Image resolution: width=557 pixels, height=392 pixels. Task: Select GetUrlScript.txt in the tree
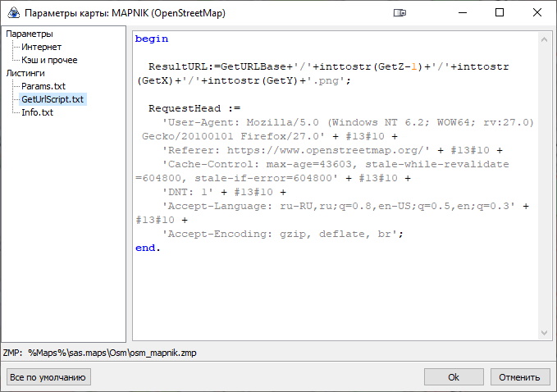pyautogui.click(x=53, y=99)
